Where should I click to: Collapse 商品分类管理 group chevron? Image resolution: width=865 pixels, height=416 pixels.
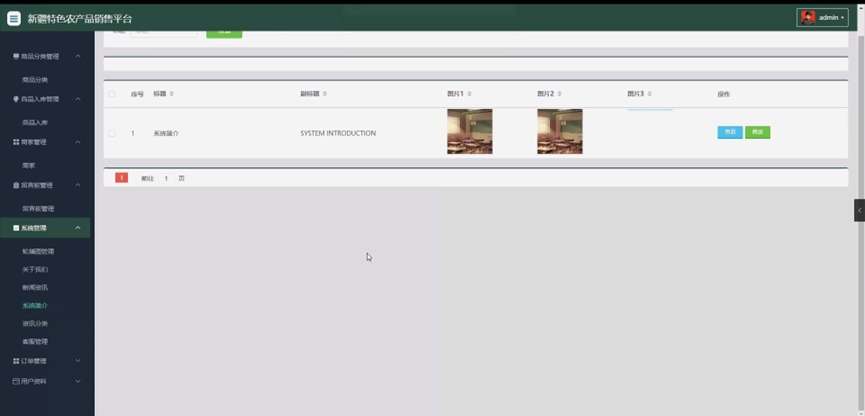point(78,56)
